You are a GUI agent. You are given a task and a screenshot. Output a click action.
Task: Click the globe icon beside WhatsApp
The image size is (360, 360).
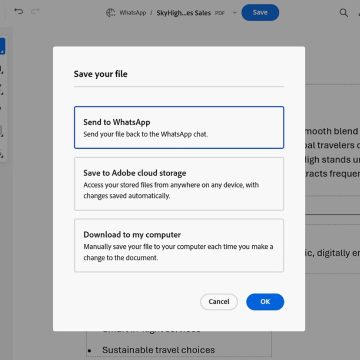(111, 13)
